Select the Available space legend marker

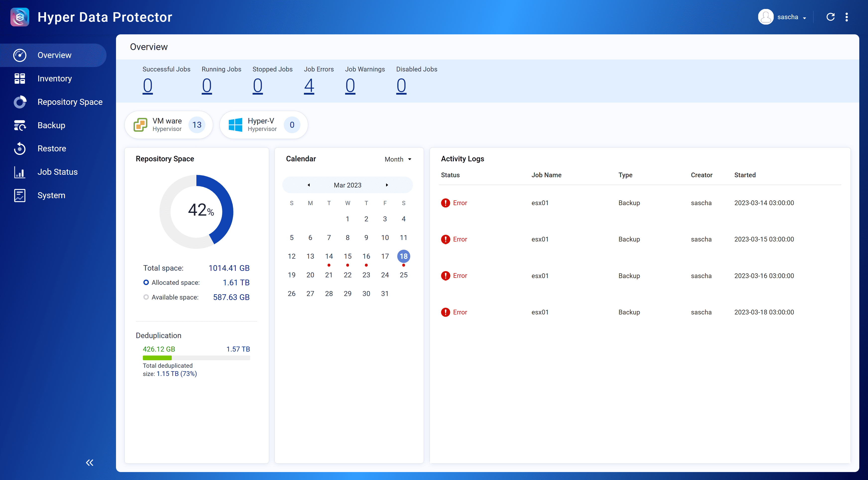pyautogui.click(x=146, y=297)
